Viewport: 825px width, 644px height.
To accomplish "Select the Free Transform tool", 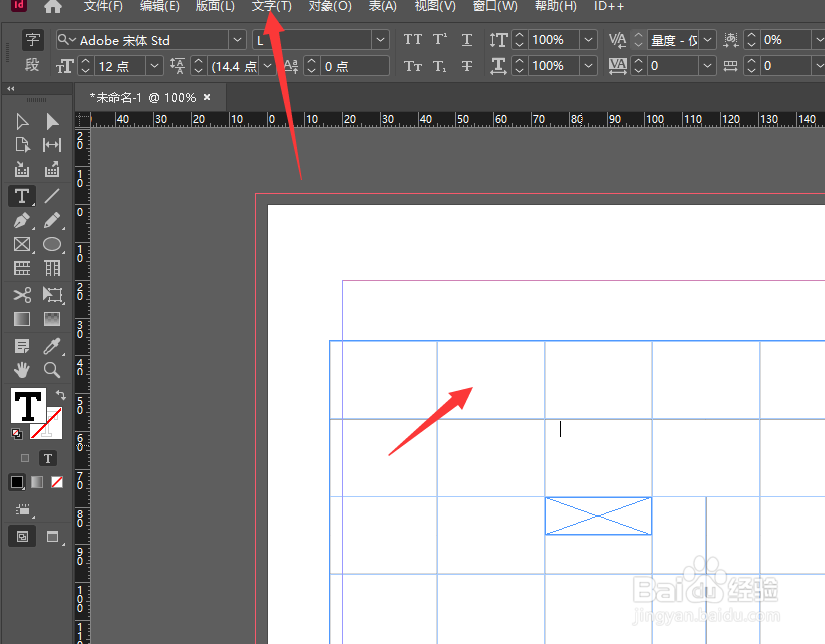I will coord(52,295).
